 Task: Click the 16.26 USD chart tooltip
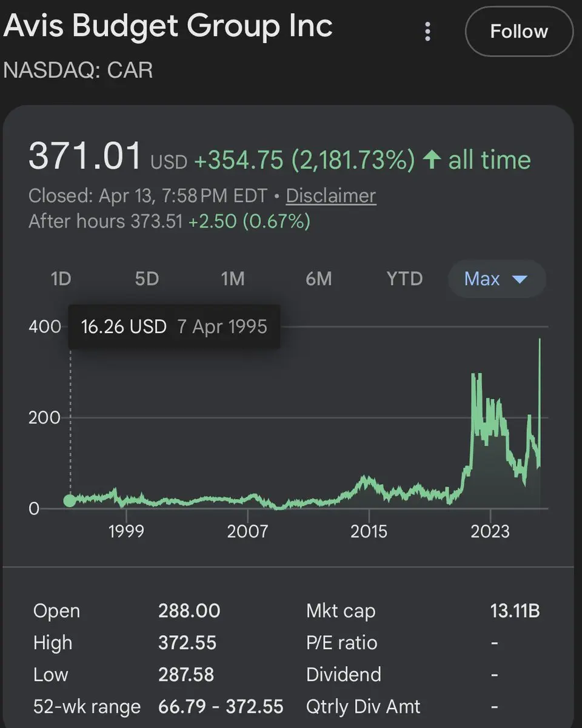coord(174,326)
